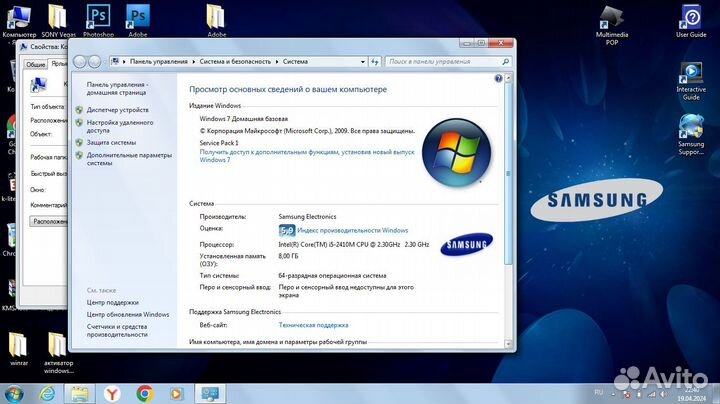Open the Samsung Support desktop icon
This screenshot has width=720, height=404.
pos(691,135)
